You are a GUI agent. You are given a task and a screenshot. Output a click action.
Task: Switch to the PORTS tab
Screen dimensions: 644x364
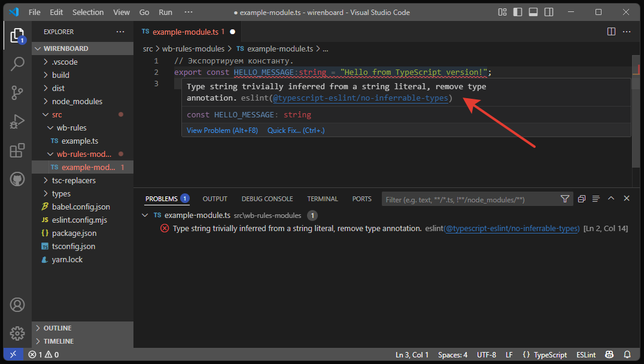click(x=362, y=199)
